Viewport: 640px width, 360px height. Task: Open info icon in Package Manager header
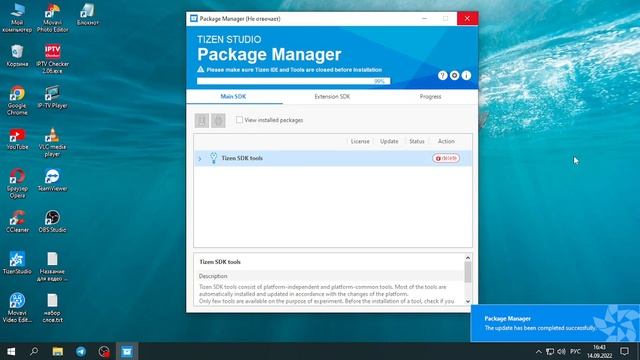pos(466,76)
